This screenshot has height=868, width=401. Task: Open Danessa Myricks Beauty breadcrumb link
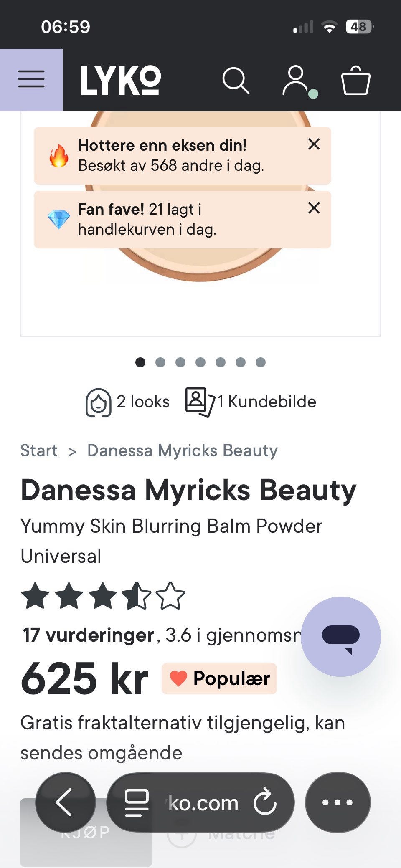tap(183, 451)
